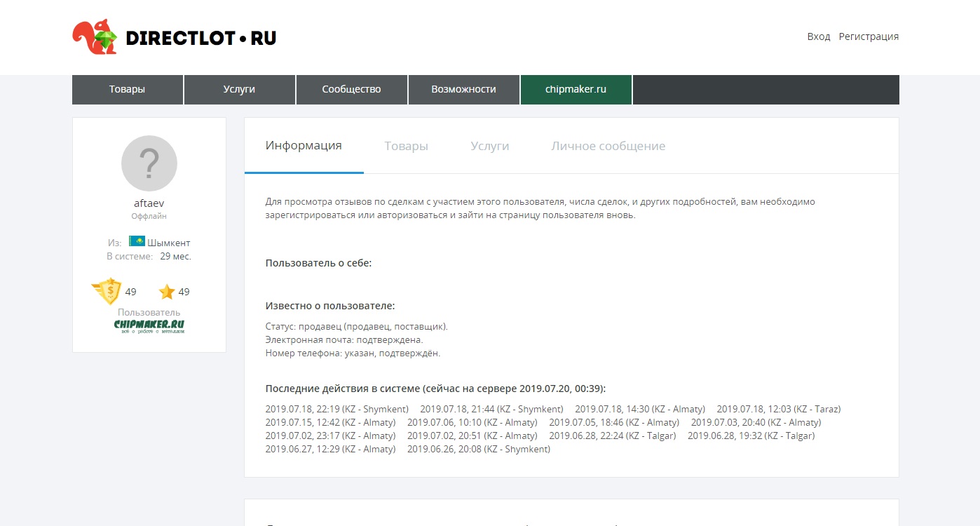Open the DIRECTLOT.RU home link
The width and height of the screenshot is (980, 526).
click(201, 38)
